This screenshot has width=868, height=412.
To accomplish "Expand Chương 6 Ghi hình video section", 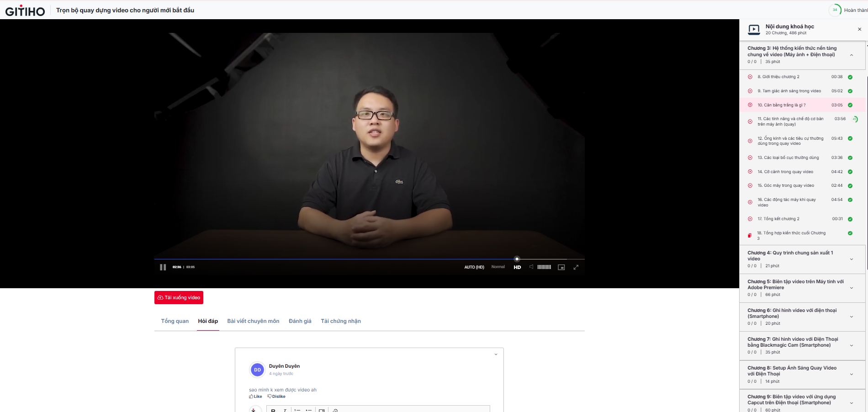I will (x=852, y=317).
